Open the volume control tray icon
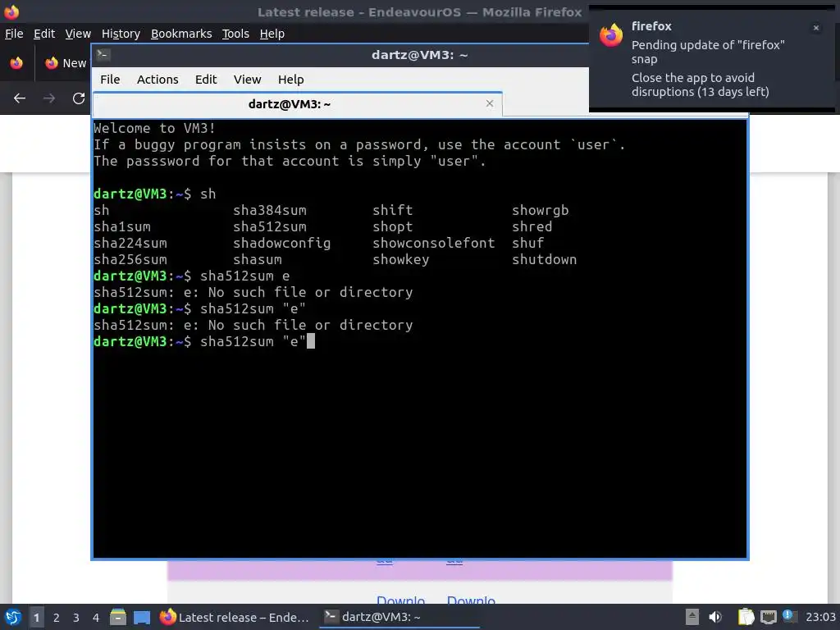840x630 pixels. tap(715, 617)
